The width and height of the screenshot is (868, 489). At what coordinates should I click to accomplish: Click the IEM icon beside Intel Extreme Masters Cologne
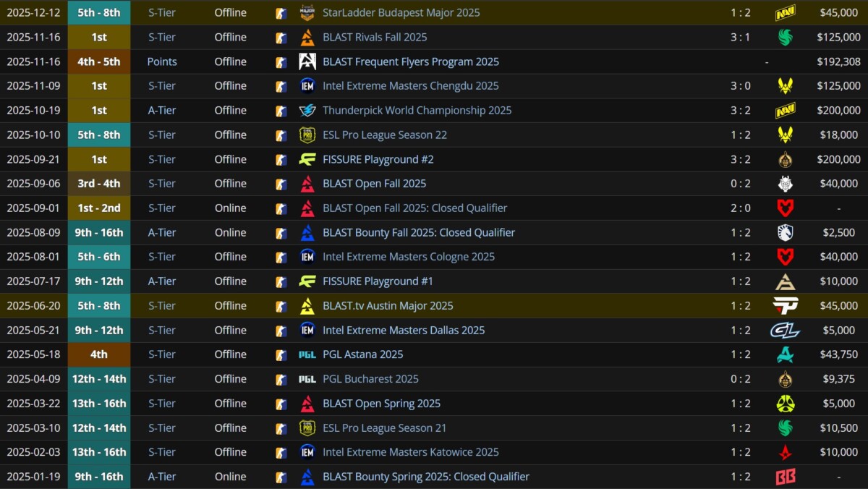[x=307, y=257]
